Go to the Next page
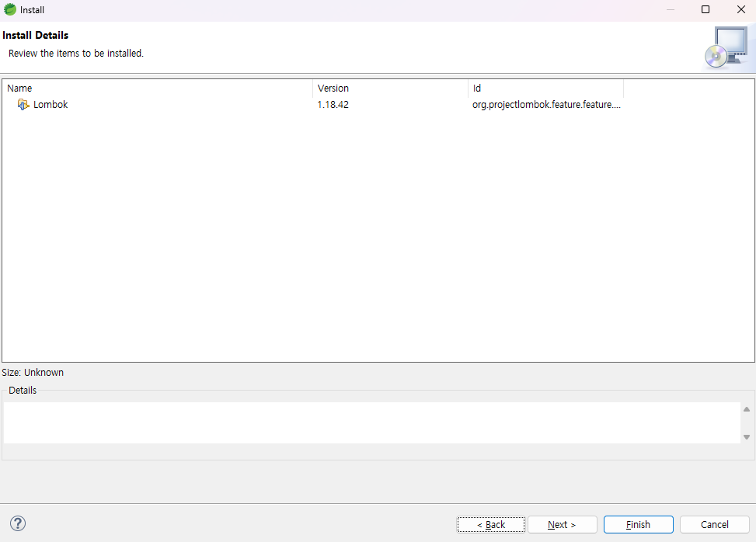The image size is (756, 542). [563, 525]
